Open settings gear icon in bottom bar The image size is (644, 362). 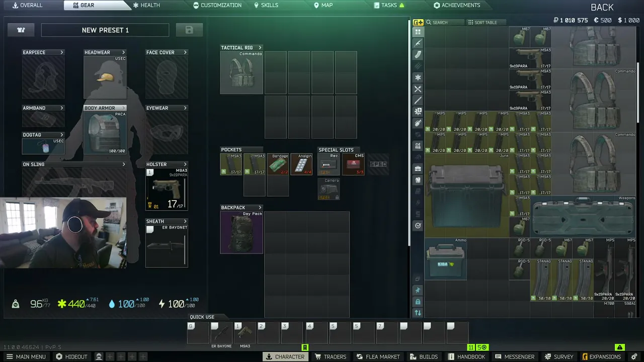pos(634,356)
